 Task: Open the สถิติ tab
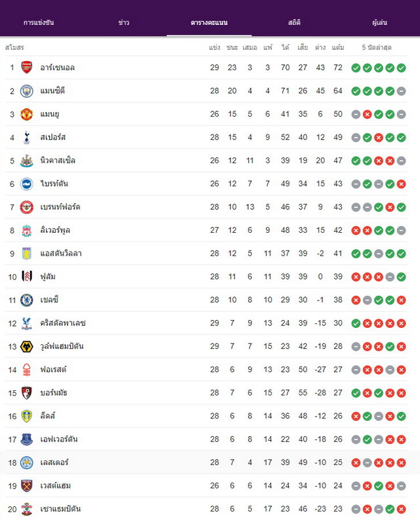click(294, 22)
